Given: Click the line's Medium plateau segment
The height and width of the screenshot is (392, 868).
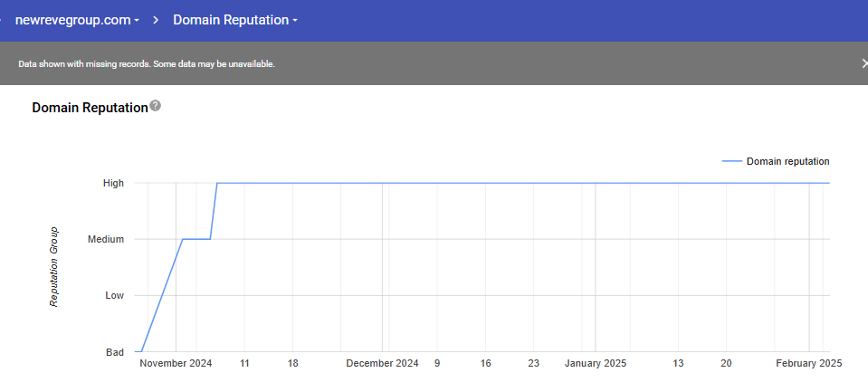Looking at the screenshot, I should click(x=196, y=239).
